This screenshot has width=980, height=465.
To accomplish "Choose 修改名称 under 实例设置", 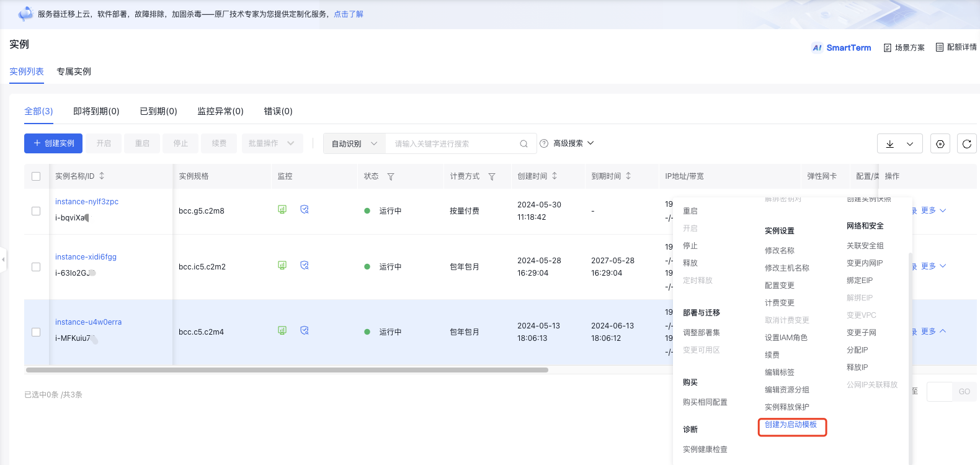I will pyautogui.click(x=780, y=251).
